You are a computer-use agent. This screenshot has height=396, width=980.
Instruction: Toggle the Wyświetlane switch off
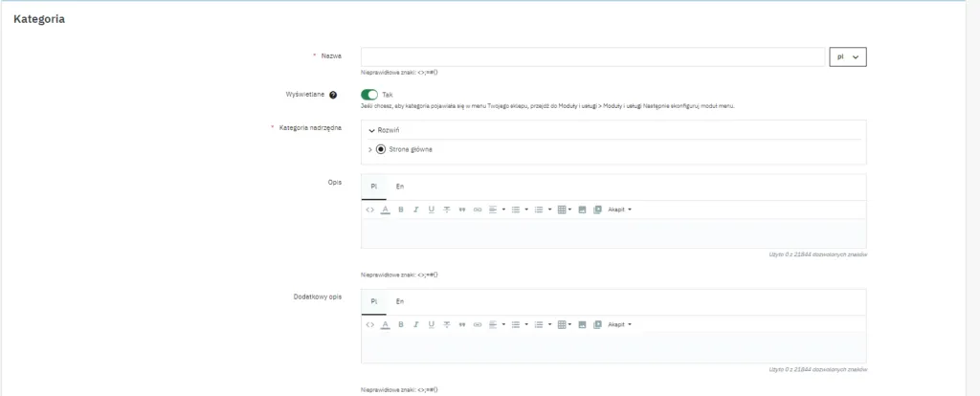tap(369, 95)
